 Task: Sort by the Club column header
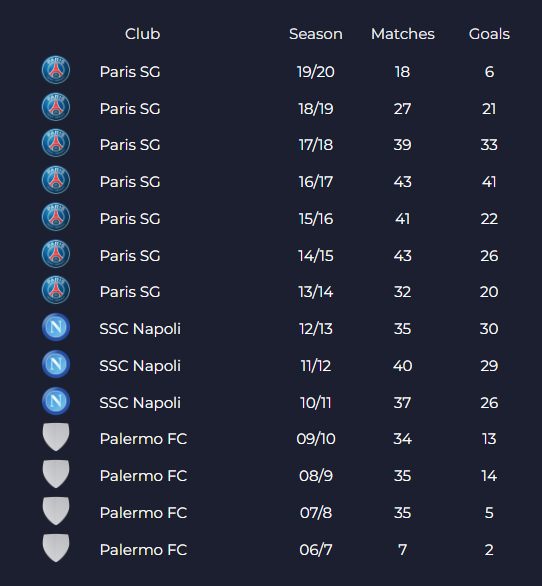coord(142,34)
